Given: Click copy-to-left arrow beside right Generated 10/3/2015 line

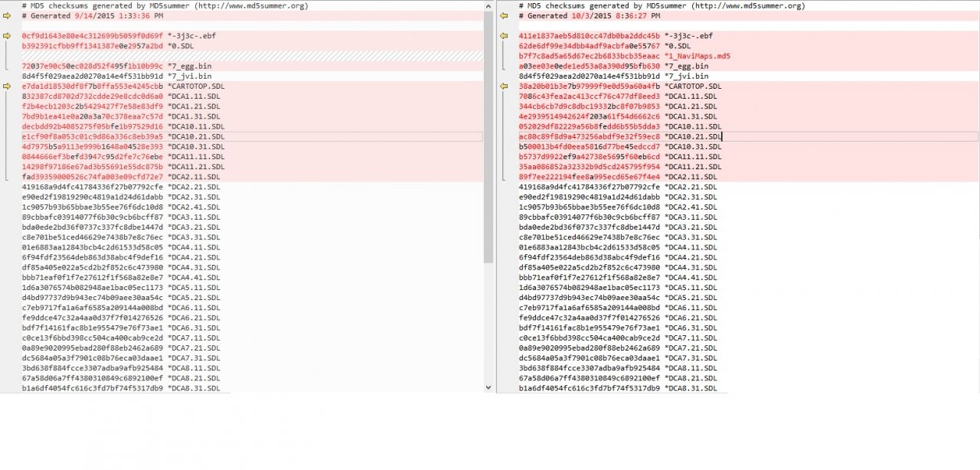Looking at the screenshot, I should (x=504, y=15).
